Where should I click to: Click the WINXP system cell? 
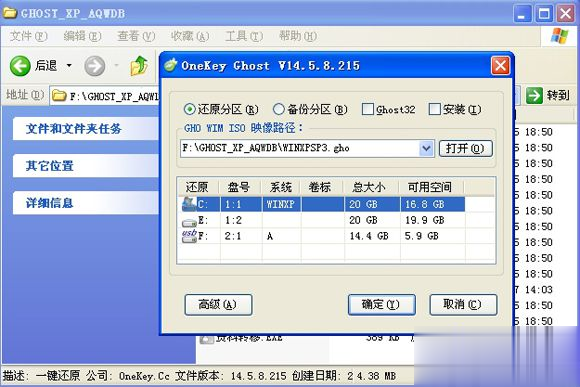tap(280, 204)
